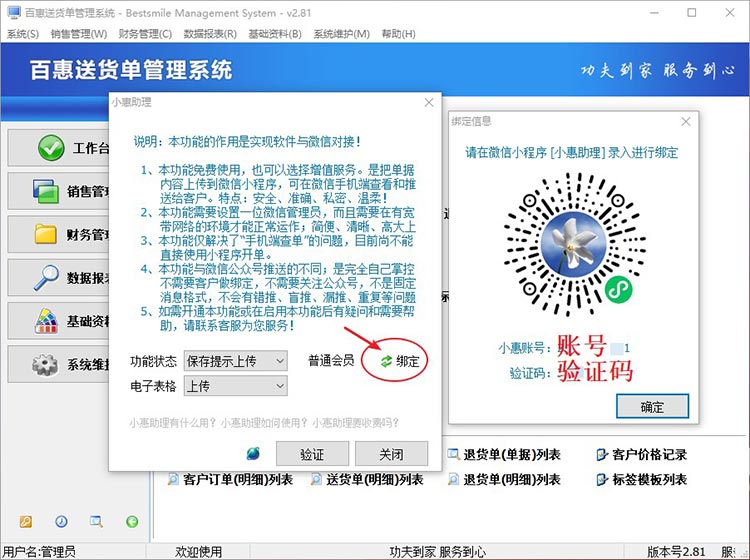Open 客户订单(明细)列表 shortcut
Viewport: 750px width, 560px height.
coord(230,479)
